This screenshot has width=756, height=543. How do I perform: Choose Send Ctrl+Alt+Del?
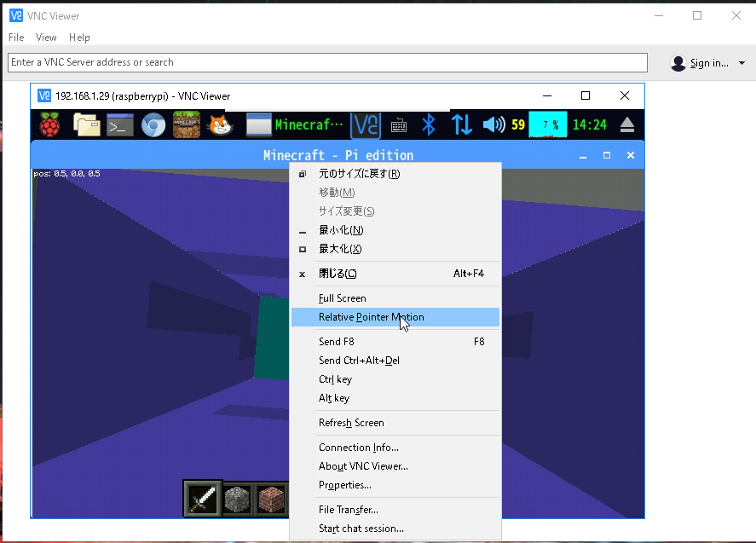[395, 361]
